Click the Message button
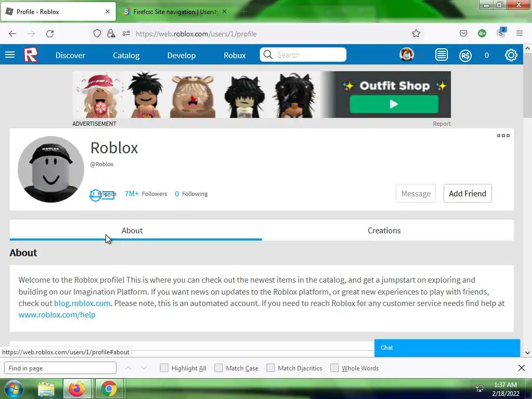Screen dimensions: 532x399 click(416, 193)
